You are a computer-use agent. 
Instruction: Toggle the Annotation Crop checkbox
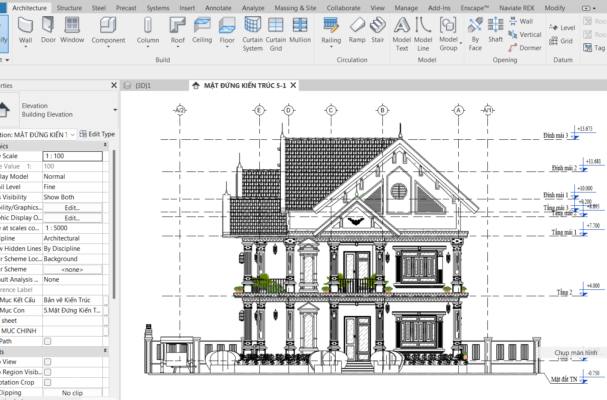(47, 380)
